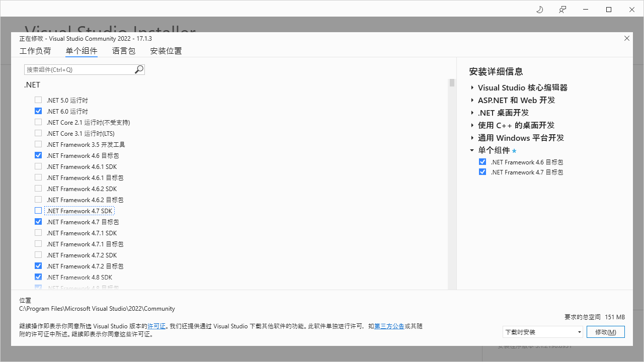Click the search magnifier icon
Viewport: 644px width, 362px height.
[138, 69]
